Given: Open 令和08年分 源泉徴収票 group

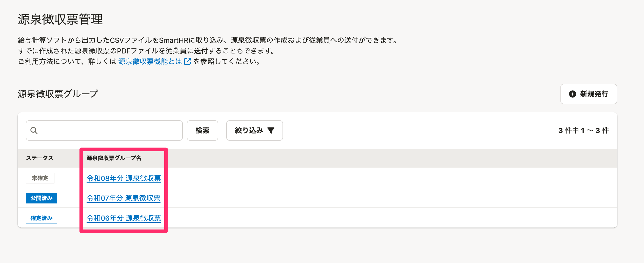Looking at the screenshot, I should coord(124,178).
